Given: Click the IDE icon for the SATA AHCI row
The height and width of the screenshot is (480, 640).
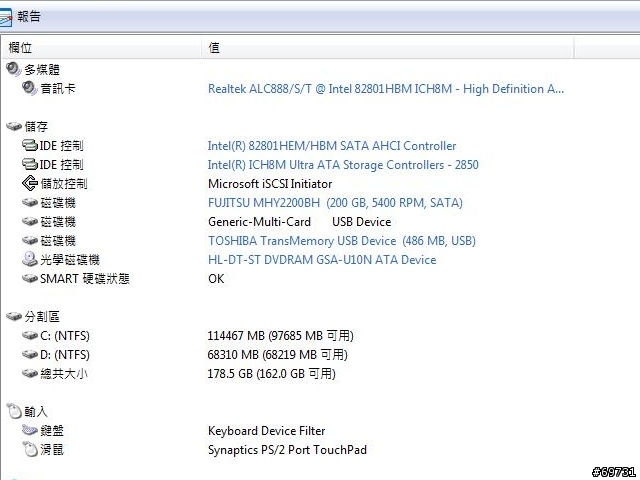Looking at the screenshot, I should click(30, 145).
